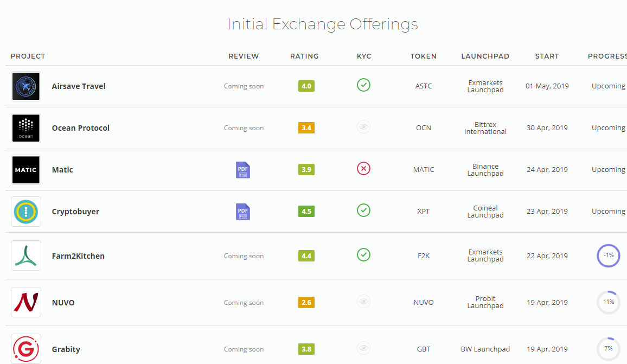627x364 pixels.
Task: Sort by the REVIEW column header
Action: tap(244, 56)
